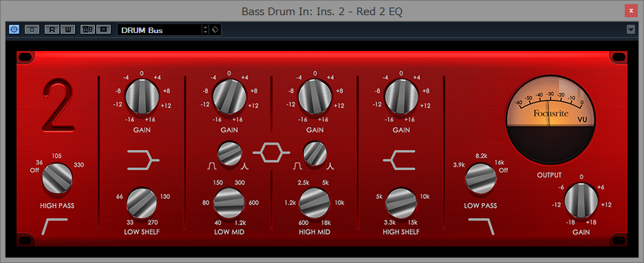Click the LOW PASS label
The image size is (644, 263).
(480, 205)
